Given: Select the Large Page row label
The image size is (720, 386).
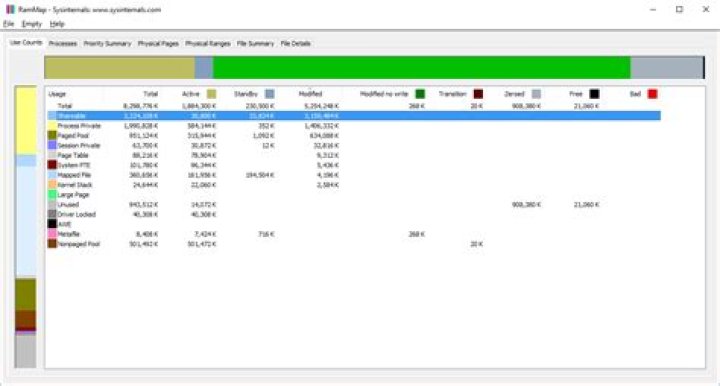Looking at the screenshot, I should (73, 195).
